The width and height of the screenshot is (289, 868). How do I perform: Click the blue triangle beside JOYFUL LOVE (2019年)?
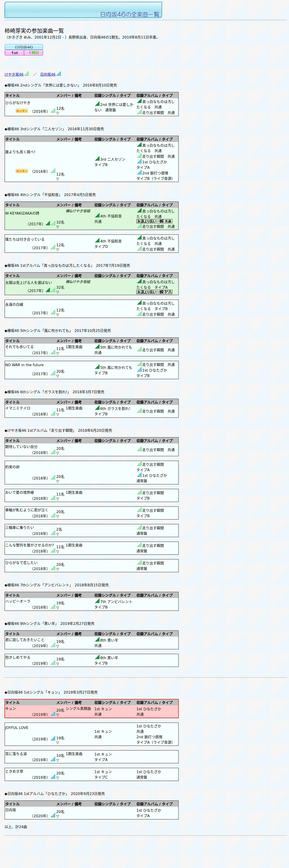pos(53,738)
